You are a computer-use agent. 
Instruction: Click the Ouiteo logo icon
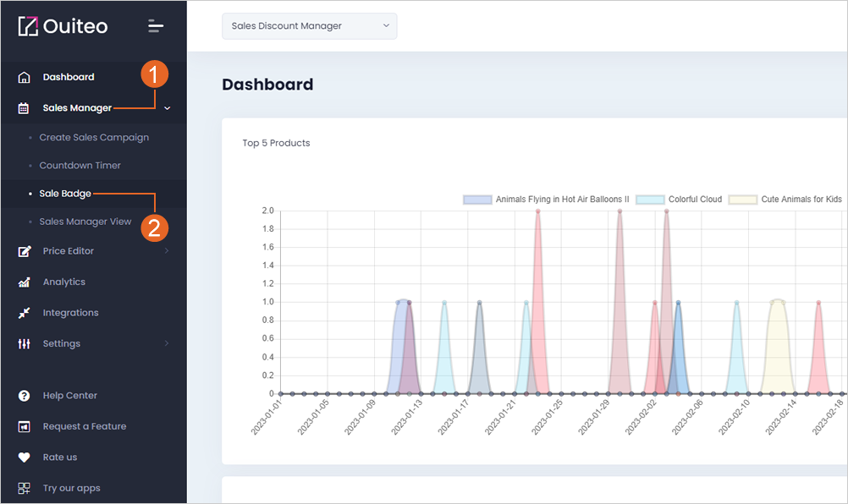[28, 26]
